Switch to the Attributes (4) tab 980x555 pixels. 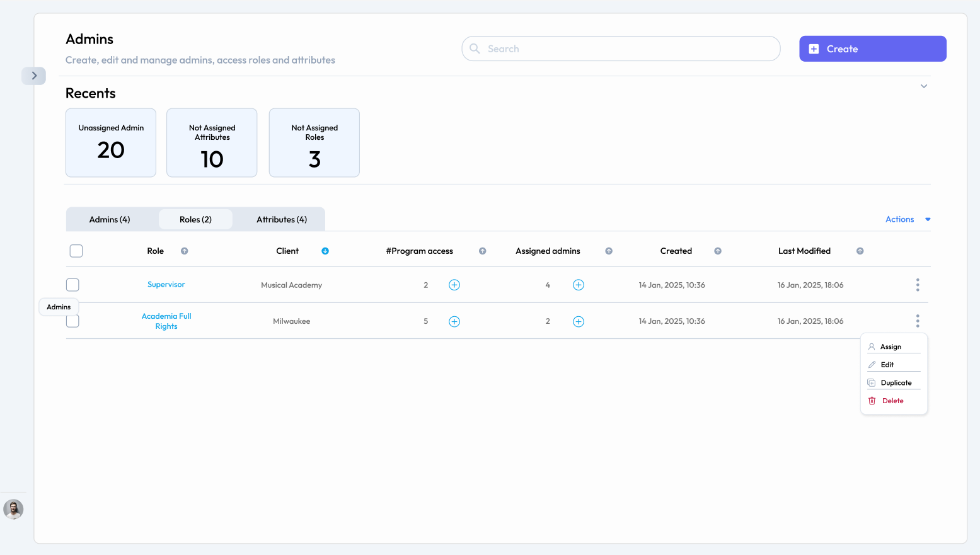(x=281, y=219)
